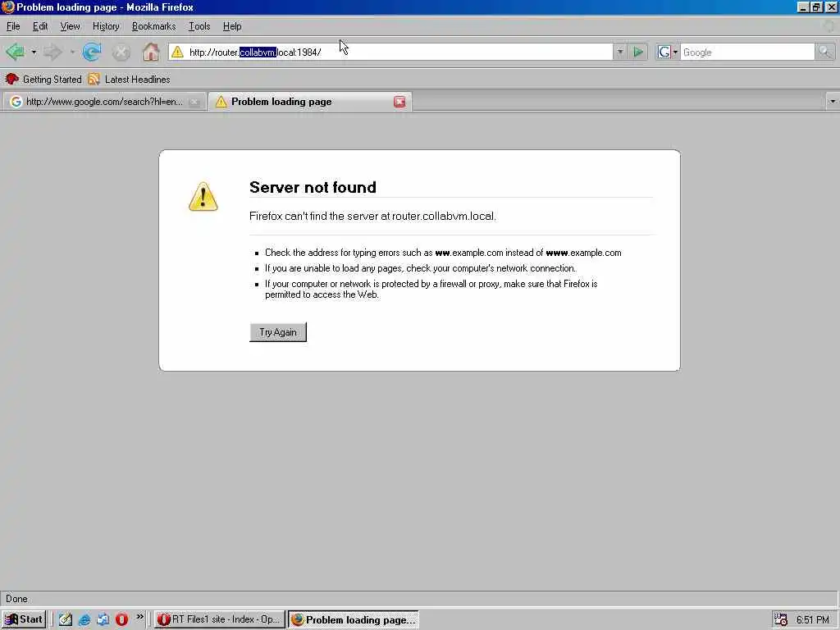Reload the current page
This screenshot has height=630, width=840.
92,52
